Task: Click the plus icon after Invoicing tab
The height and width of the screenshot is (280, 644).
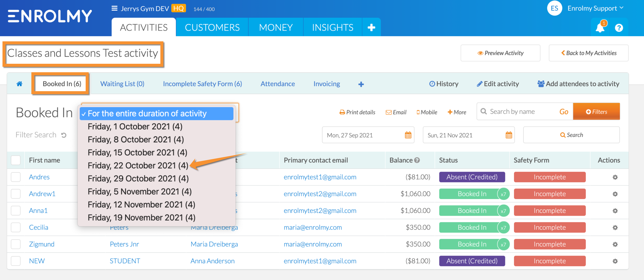Action: tap(361, 84)
